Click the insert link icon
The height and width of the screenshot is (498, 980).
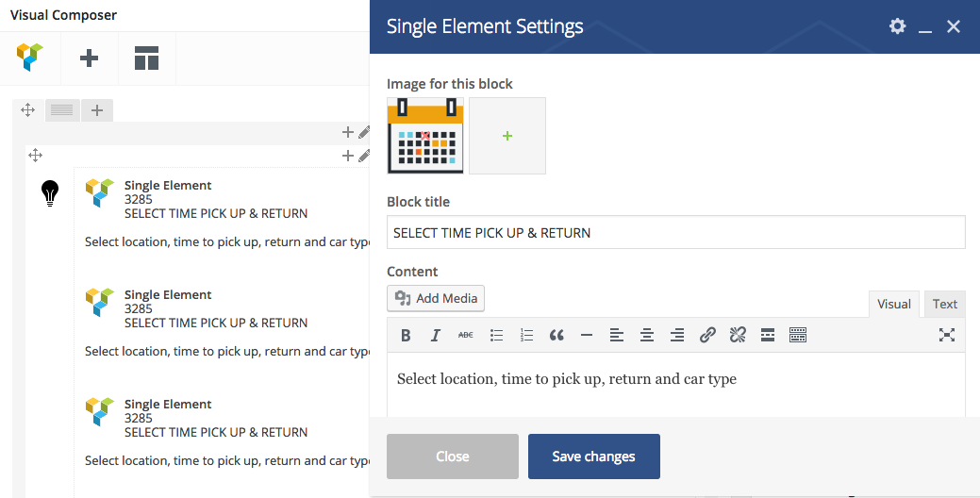[707, 335]
